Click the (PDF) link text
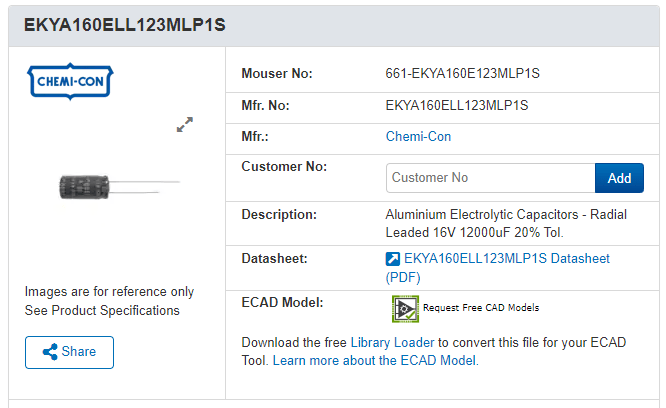The image size is (666, 408). (403, 278)
